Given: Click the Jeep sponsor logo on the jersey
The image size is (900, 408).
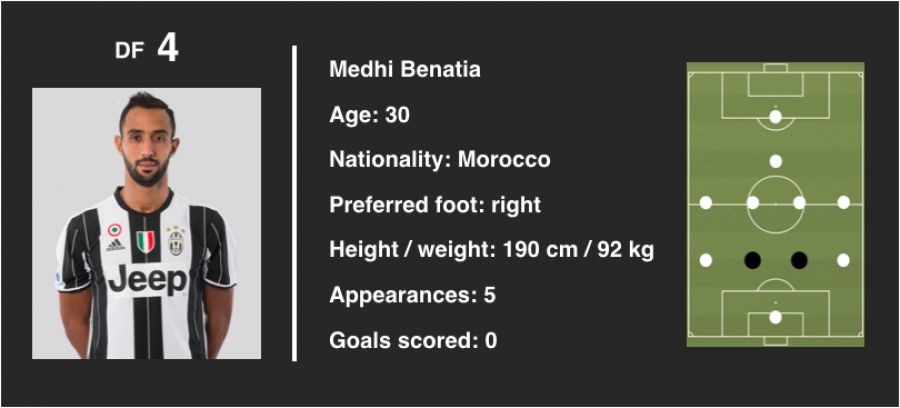Looking at the screenshot, I should (x=147, y=279).
